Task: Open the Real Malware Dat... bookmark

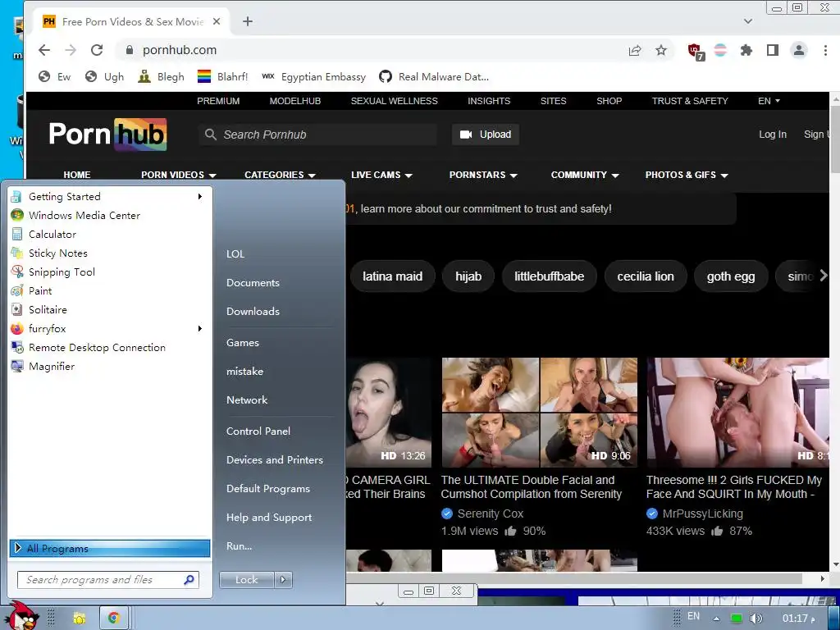Action: tap(434, 76)
